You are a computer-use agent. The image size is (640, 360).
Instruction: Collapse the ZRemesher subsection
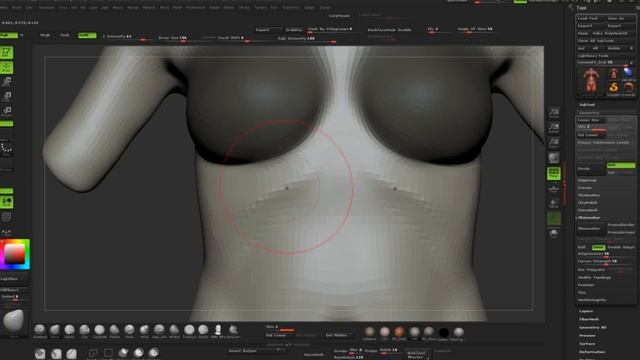coord(589,218)
